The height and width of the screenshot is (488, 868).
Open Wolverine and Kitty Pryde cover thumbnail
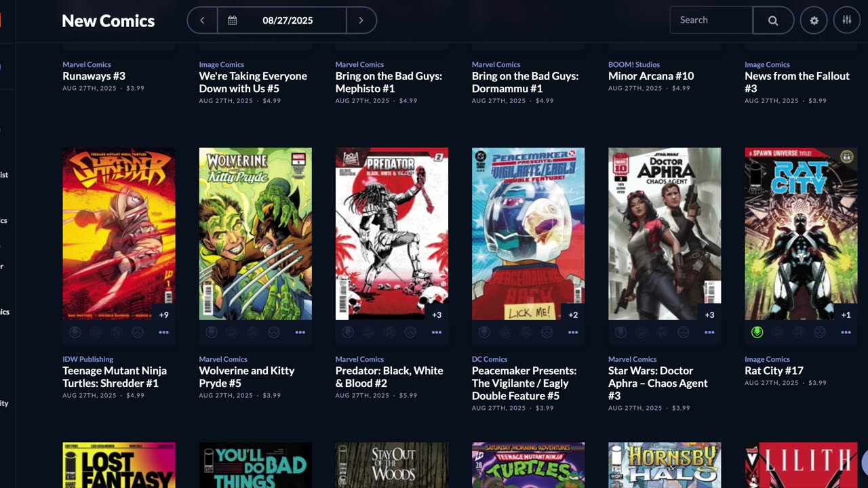point(256,234)
